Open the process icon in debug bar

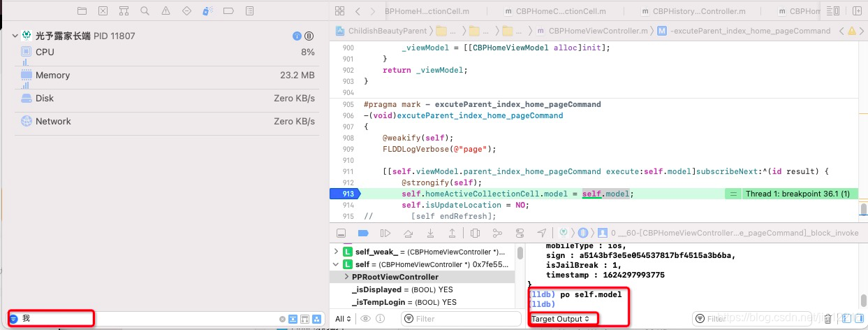(564, 233)
